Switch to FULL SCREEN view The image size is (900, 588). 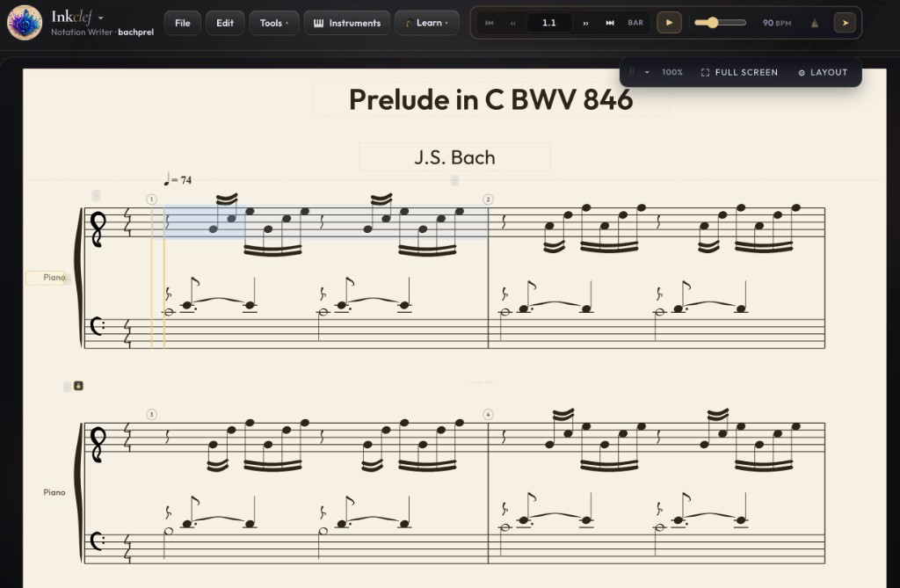(x=739, y=72)
